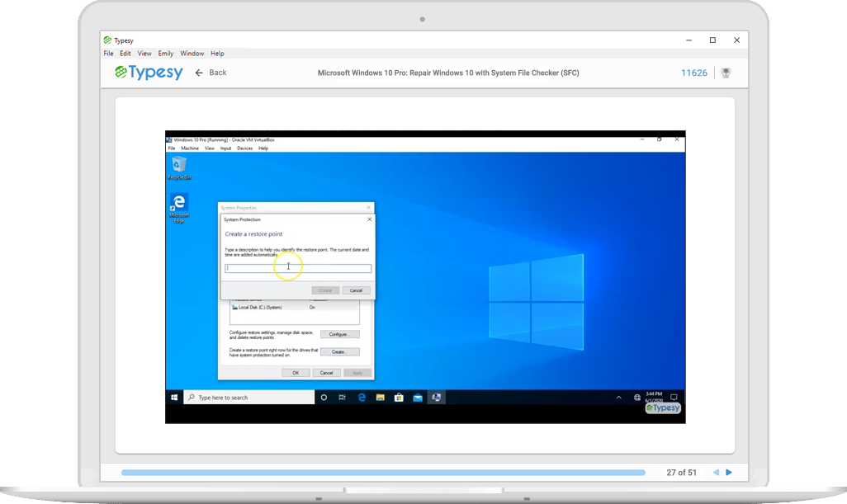Advance to the next slide arrow

[x=729, y=472]
